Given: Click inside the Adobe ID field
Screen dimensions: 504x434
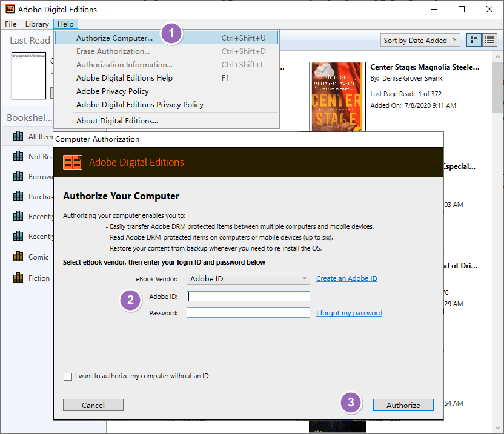Looking at the screenshot, I should coord(248,296).
